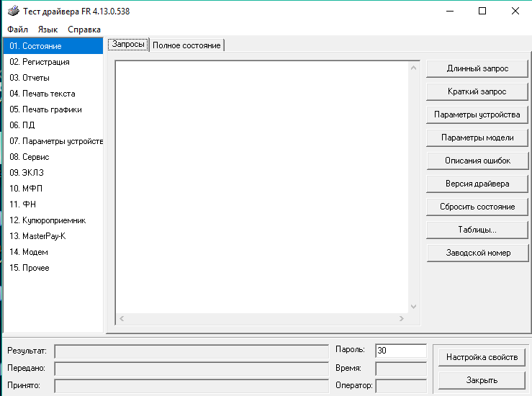The image size is (532, 396).
Task: Click the output scroll up arrow
Action: tap(413, 68)
